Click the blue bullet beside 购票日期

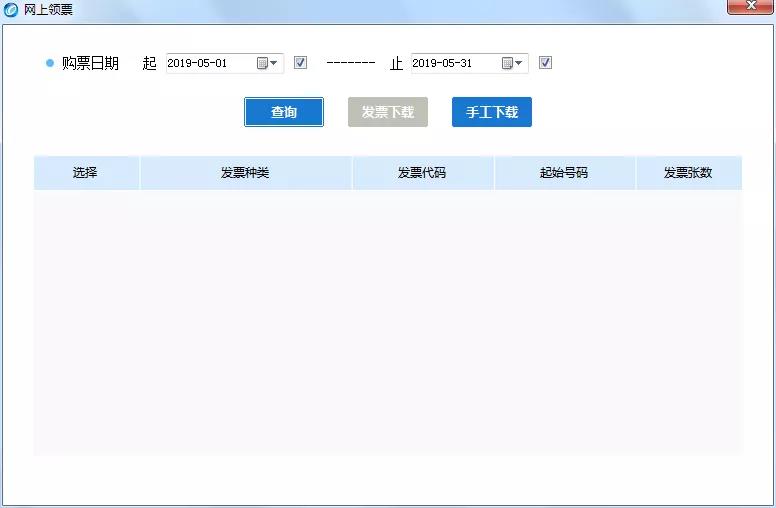[x=50, y=63]
